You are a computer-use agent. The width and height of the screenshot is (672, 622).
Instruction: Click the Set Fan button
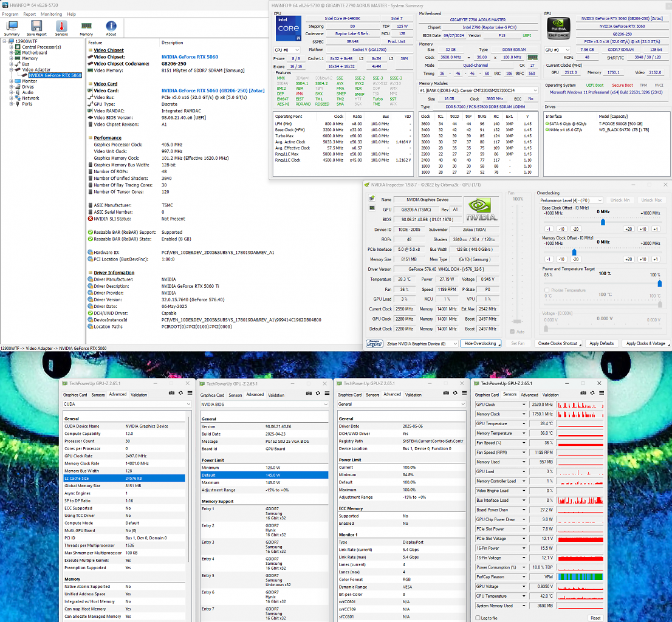coord(517,344)
